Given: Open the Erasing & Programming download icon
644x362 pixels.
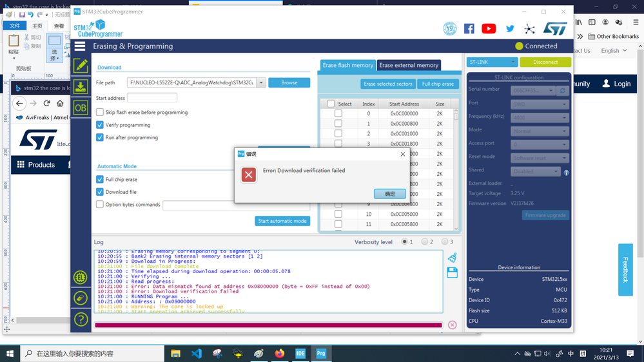Looking at the screenshot, I should (81, 86).
